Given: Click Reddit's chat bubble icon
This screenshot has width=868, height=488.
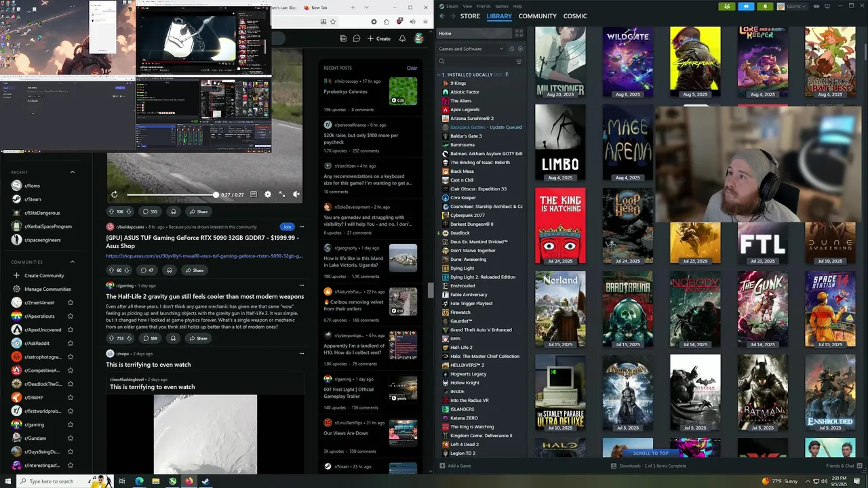Looking at the screenshot, I should tap(357, 39).
